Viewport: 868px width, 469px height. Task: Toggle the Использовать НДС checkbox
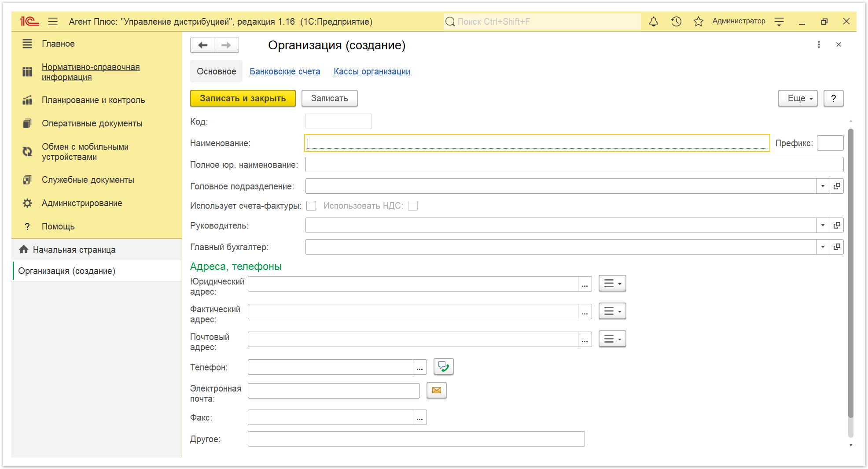pos(413,206)
